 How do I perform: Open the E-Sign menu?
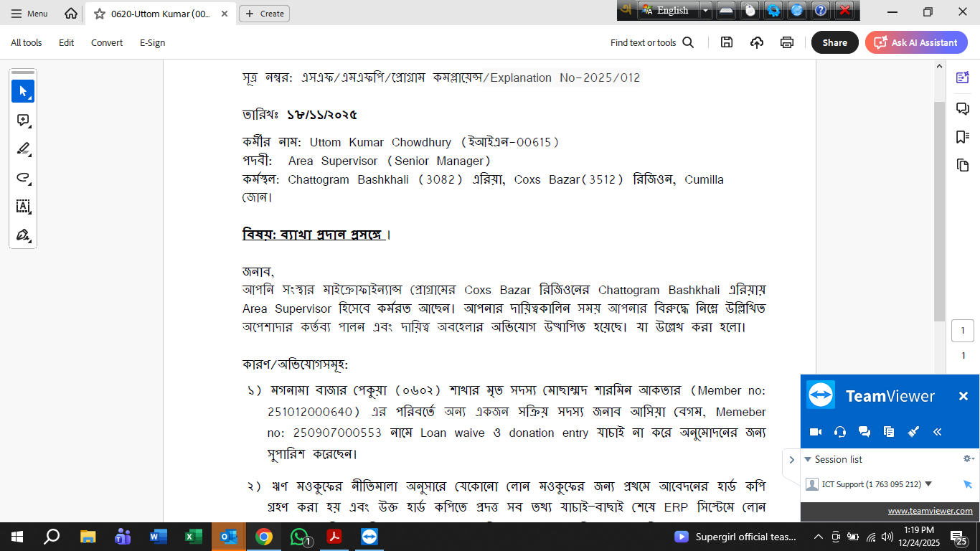pos(152,42)
